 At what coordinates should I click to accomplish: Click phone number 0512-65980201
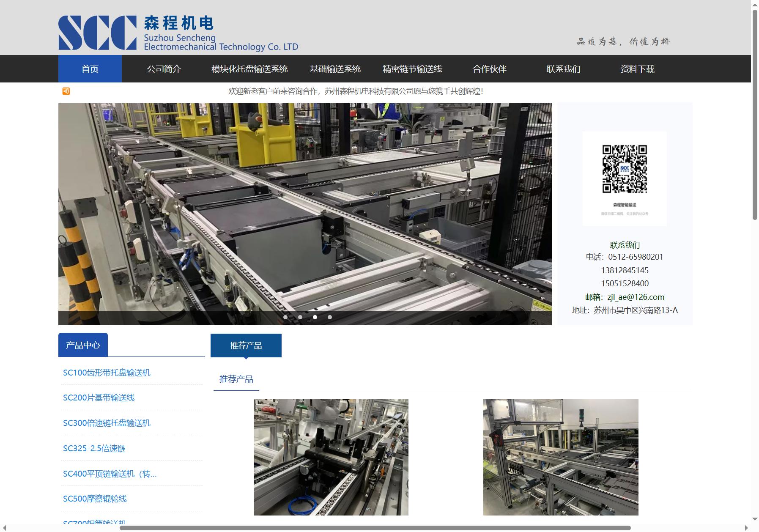636,257
